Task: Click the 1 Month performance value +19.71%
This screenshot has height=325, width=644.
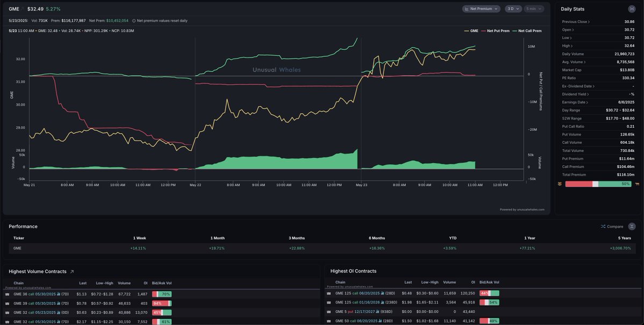Action: (217, 248)
